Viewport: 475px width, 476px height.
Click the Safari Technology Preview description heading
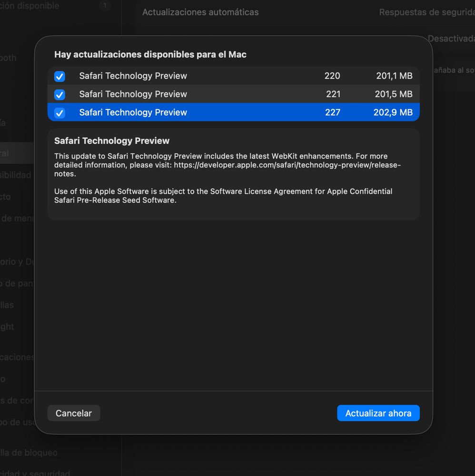pyautogui.click(x=112, y=141)
